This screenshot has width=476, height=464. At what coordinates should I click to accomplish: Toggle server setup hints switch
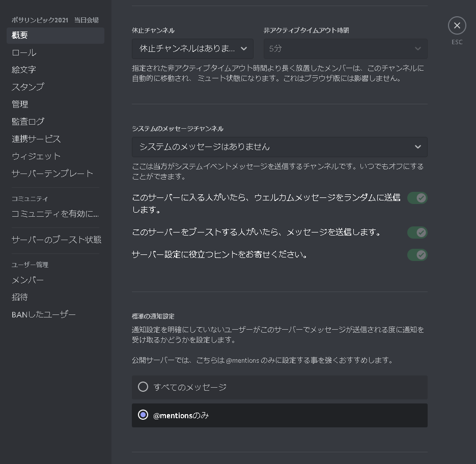coord(417,255)
